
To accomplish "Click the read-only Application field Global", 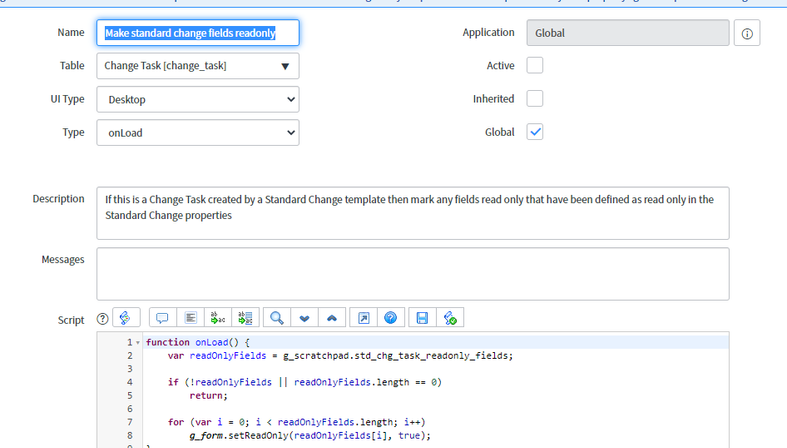I will click(627, 33).
